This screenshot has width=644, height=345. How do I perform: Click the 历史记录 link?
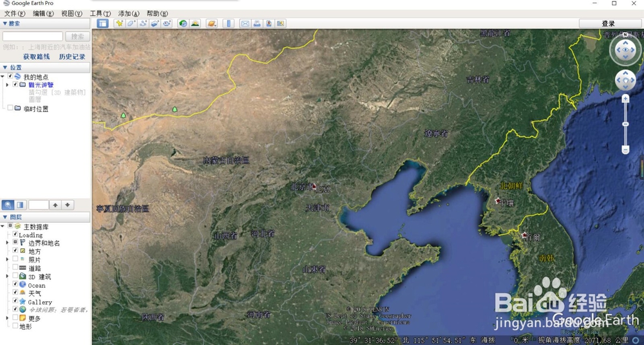click(72, 57)
